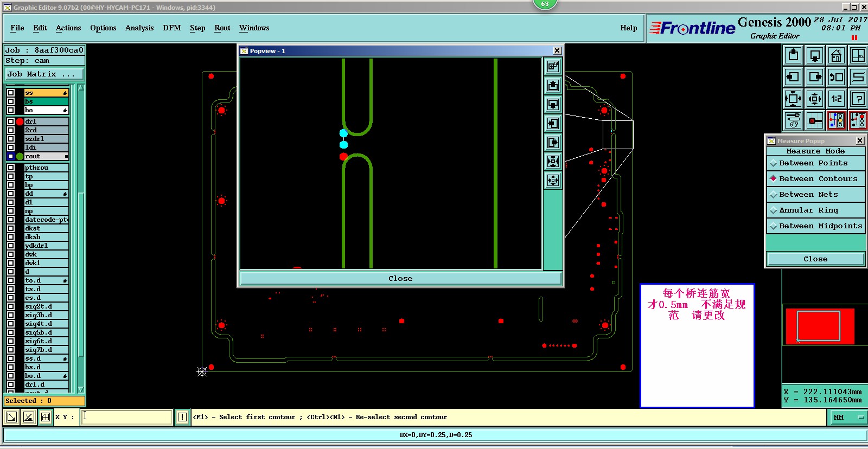Click the black net red-light icon

(858, 120)
